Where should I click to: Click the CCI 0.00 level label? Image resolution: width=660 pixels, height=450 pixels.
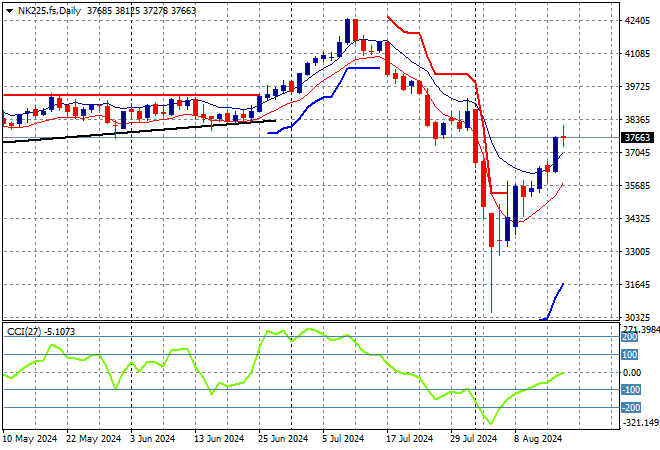click(x=632, y=372)
